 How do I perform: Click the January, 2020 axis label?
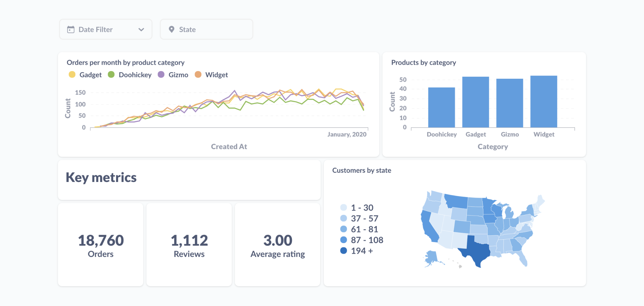pos(347,135)
